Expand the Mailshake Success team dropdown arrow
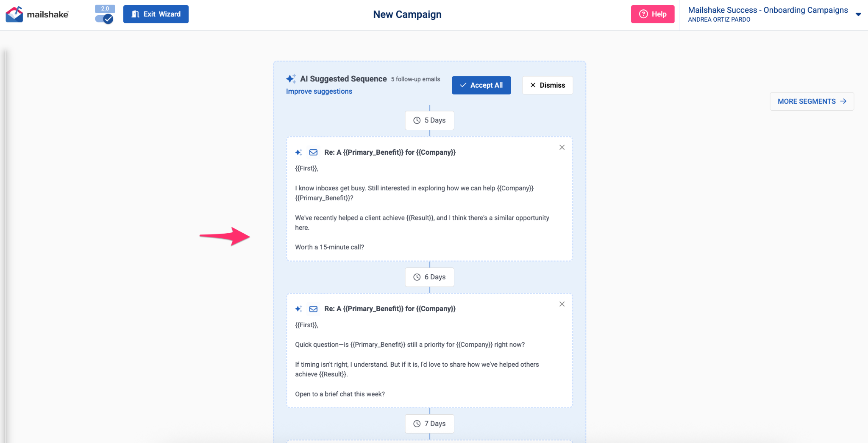868x443 pixels. (x=858, y=14)
